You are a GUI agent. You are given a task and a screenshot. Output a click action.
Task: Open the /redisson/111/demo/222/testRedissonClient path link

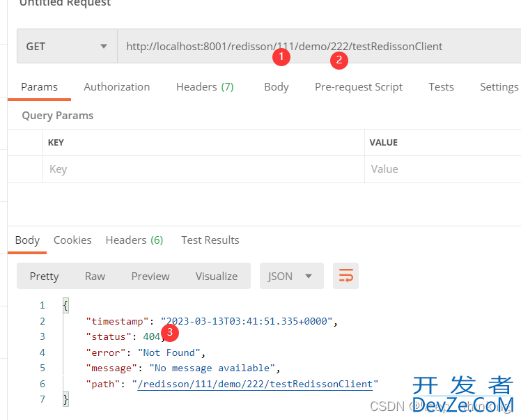point(255,384)
